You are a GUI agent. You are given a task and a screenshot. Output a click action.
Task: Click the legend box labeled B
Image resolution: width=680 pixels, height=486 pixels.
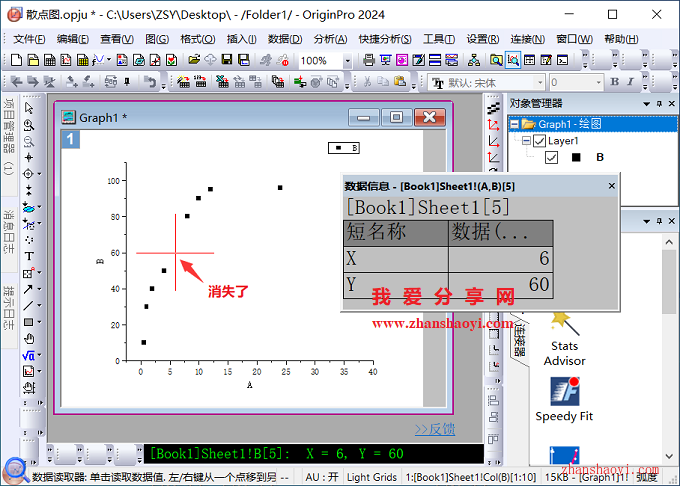[343, 148]
